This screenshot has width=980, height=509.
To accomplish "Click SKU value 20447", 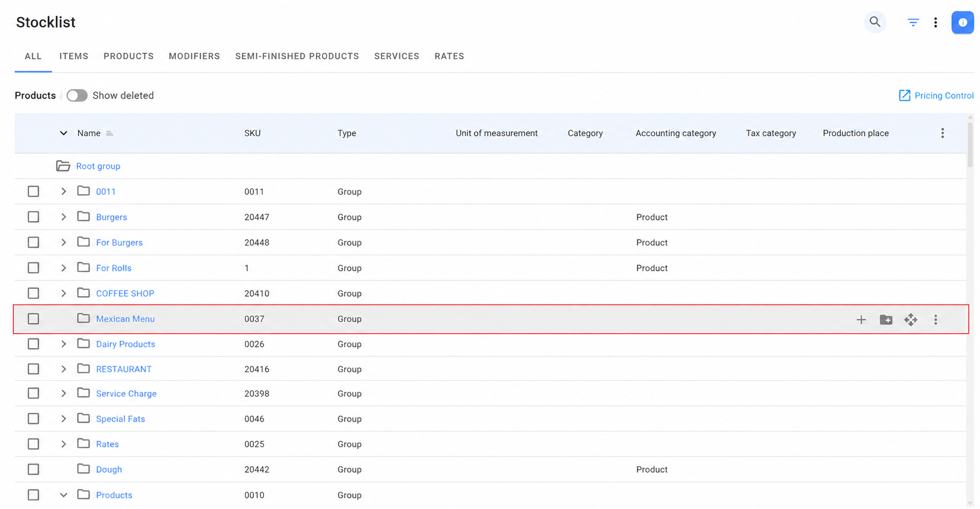I will point(257,217).
